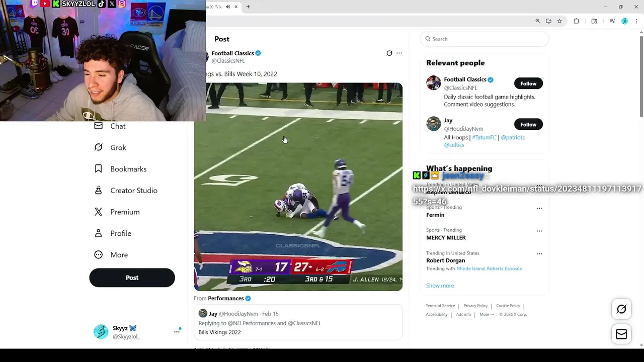644x362 pixels.
Task: Open MERCY MILLER trend options dots
Action: coord(539,231)
